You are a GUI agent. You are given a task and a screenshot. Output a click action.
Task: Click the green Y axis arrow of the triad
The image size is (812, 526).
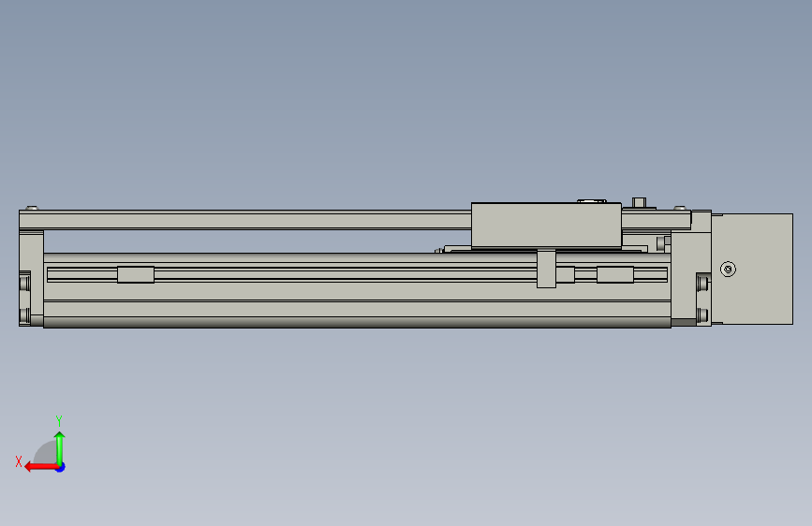pos(60,448)
